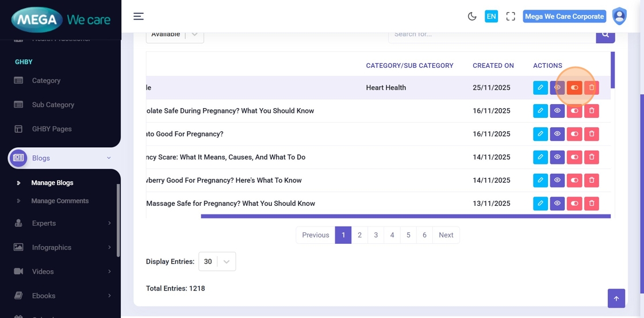Switch to dark mode moon icon
Image resolution: width=644 pixels, height=318 pixels.
point(472,17)
